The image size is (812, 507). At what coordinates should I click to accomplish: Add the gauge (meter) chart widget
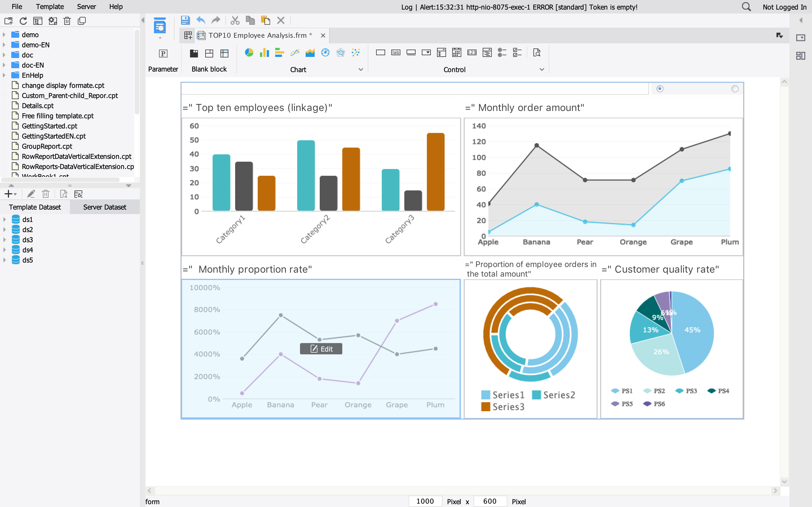325,53
